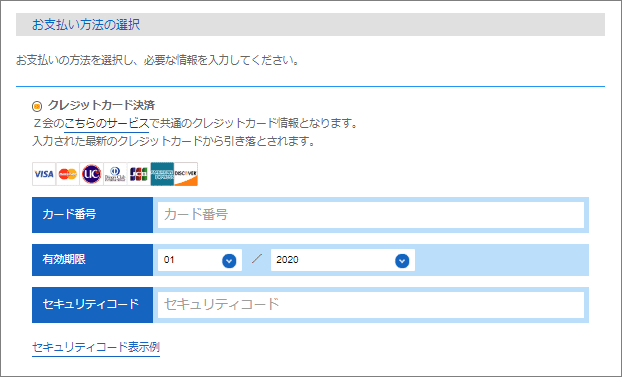Screen dimensions: 622x377
Task: Open the expiry month dropdown showing 01
Action: [x=200, y=260]
